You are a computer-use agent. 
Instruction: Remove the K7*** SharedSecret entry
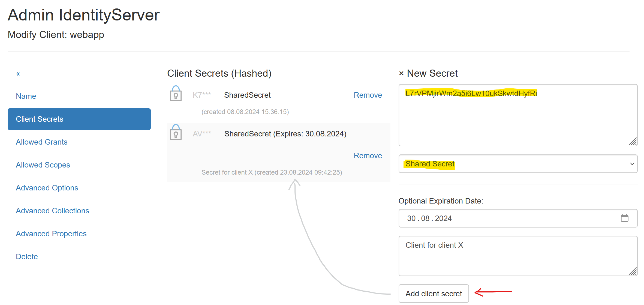coord(368,95)
